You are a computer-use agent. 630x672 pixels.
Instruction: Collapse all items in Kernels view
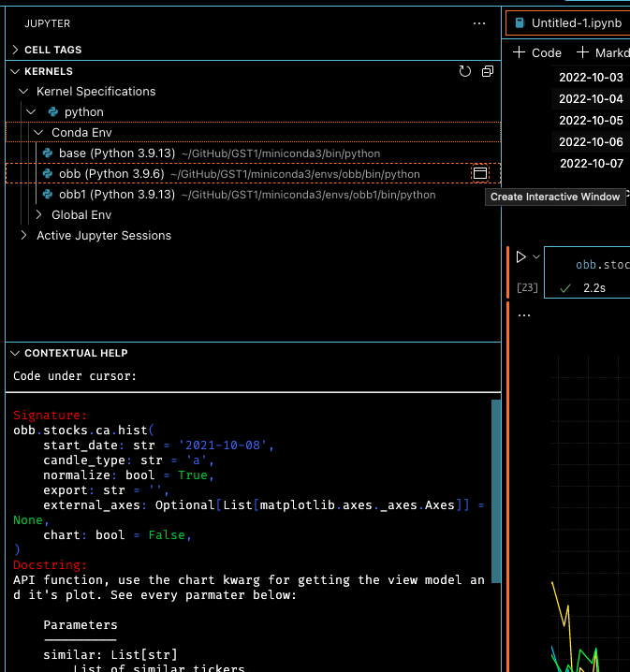488,71
